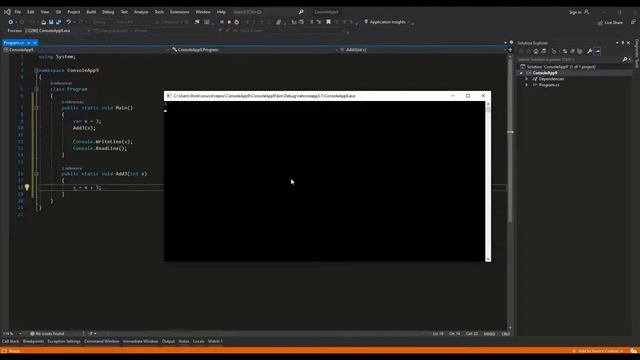The height and width of the screenshot is (360, 640).
Task: Open the Extensions menu
Action: tap(180, 12)
